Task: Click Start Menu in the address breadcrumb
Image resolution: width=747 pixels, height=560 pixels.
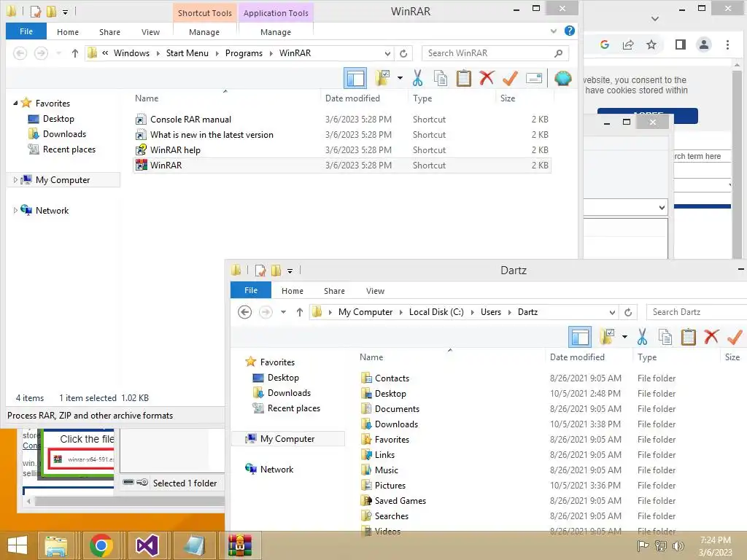Action: (187, 53)
